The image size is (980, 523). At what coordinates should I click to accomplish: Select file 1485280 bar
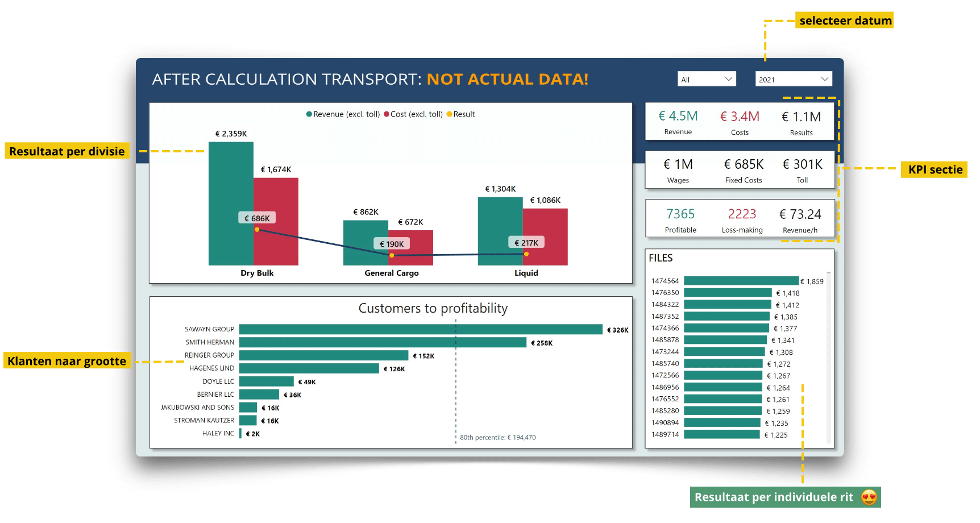coord(722,411)
